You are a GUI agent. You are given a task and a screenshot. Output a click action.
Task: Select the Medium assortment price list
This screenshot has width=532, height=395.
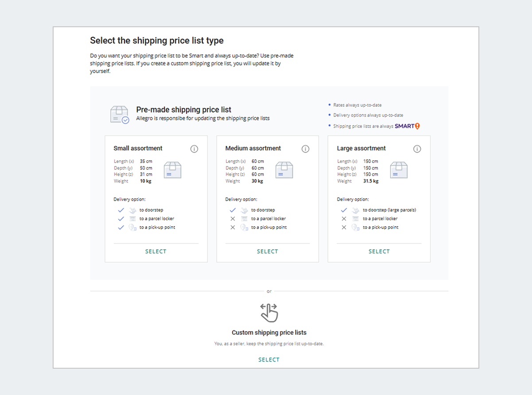tap(267, 252)
